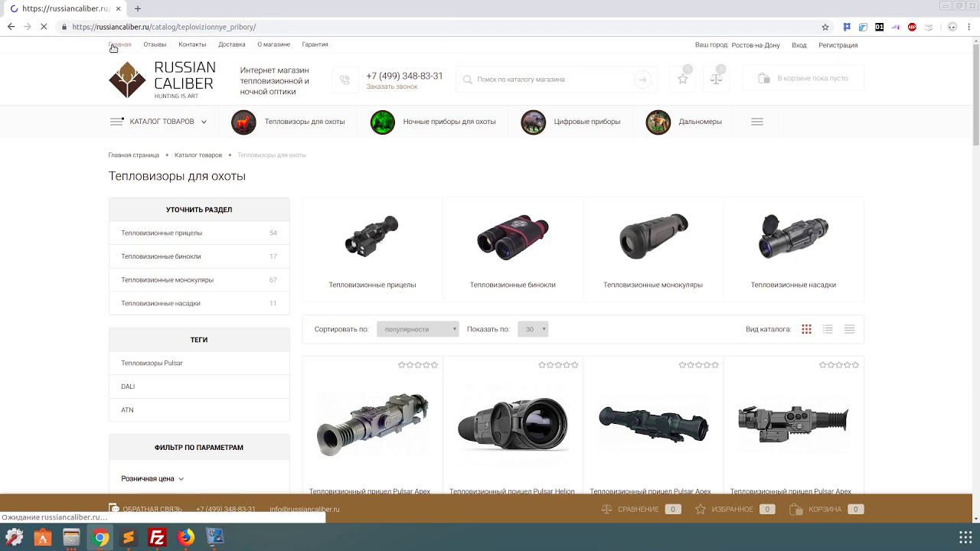Image resolution: width=980 pixels, height=551 pixels.
Task: Go back to the previous page
Action: point(11,27)
